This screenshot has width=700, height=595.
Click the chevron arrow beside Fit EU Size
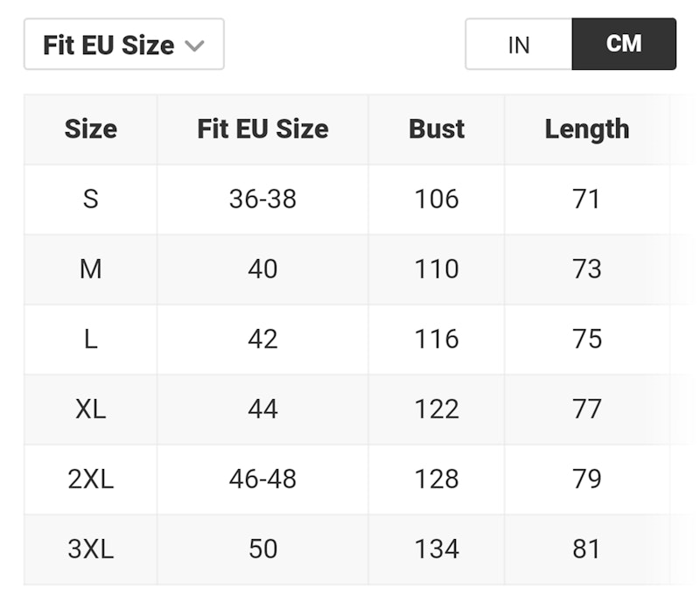click(x=194, y=45)
